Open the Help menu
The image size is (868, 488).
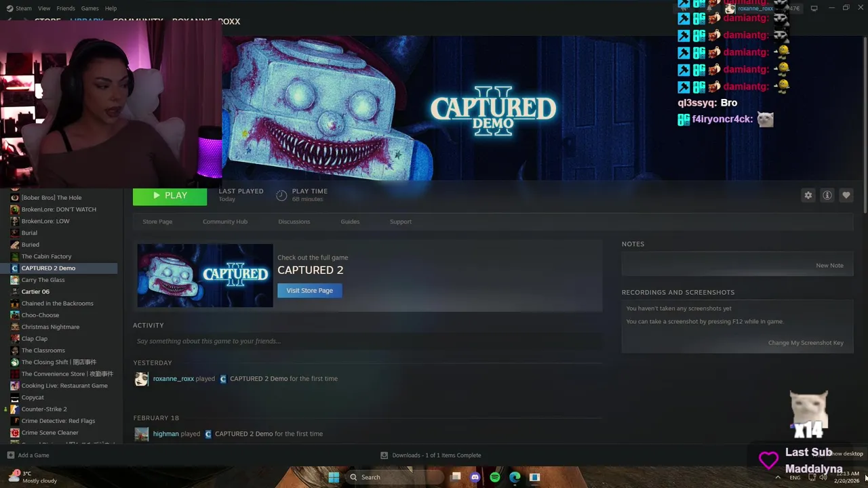(x=111, y=8)
